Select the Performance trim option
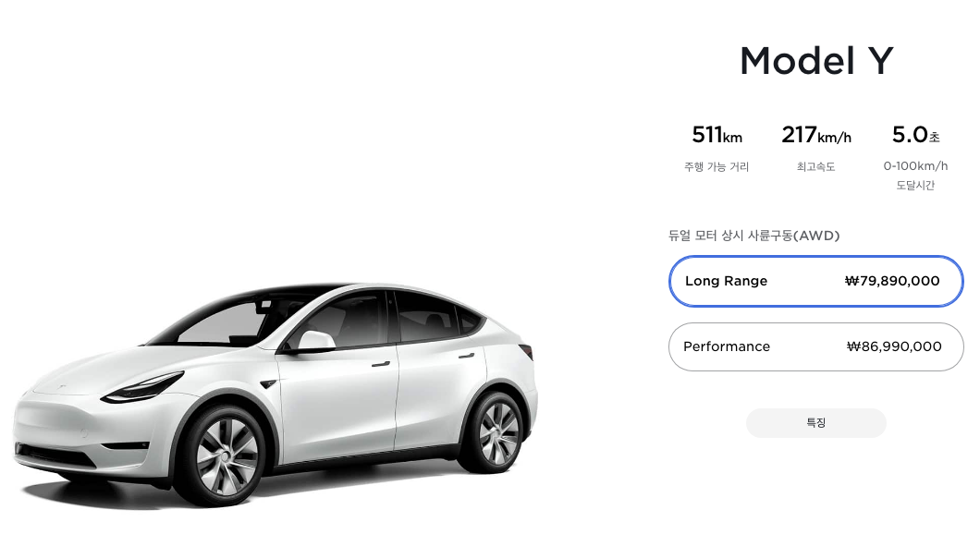This screenshot has width=980, height=534. [815, 346]
